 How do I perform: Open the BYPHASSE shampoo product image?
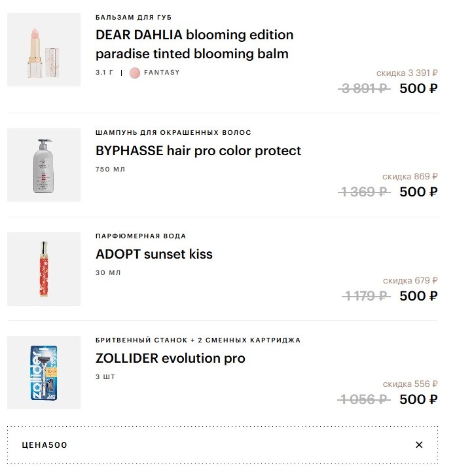[44, 165]
